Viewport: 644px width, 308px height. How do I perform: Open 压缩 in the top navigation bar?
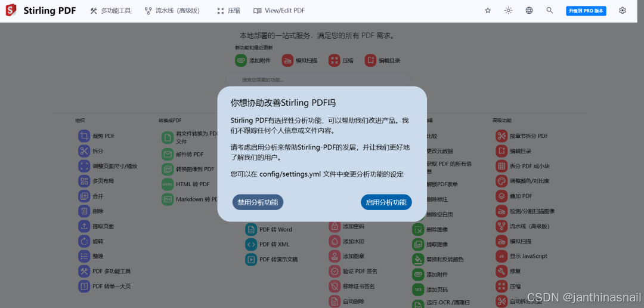(x=229, y=11)
